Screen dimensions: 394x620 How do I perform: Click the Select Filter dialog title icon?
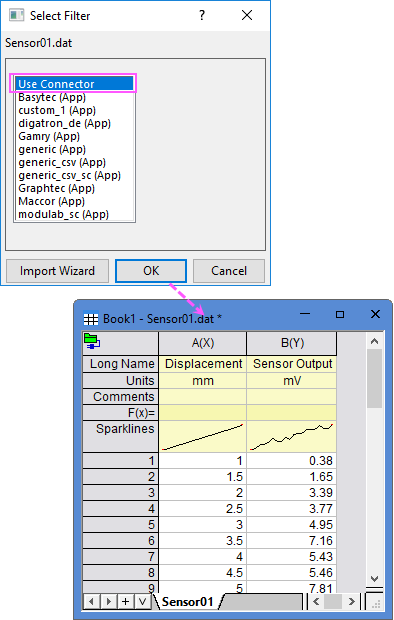click(x=16, y=15)
